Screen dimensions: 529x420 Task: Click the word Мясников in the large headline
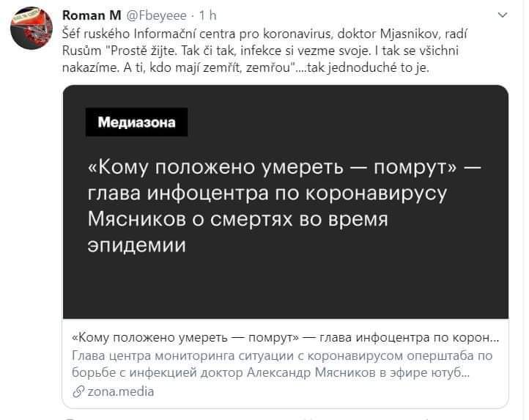click(137, 219)
